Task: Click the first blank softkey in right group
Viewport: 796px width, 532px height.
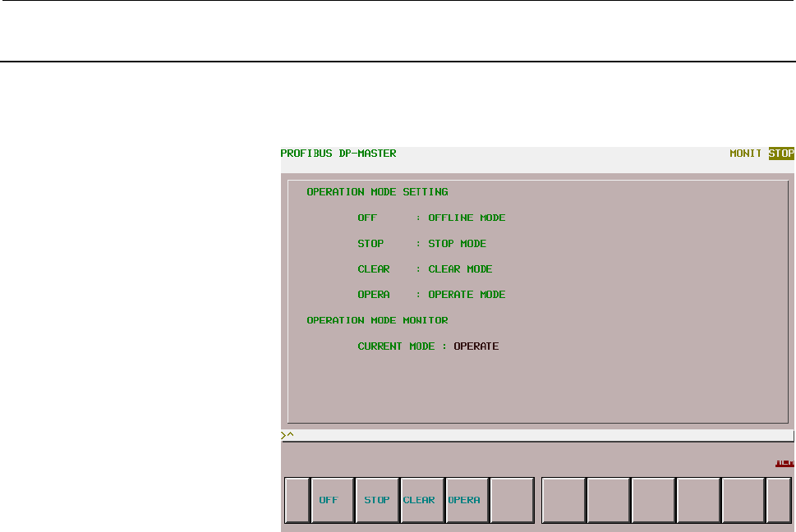Action: click(564, 500)
